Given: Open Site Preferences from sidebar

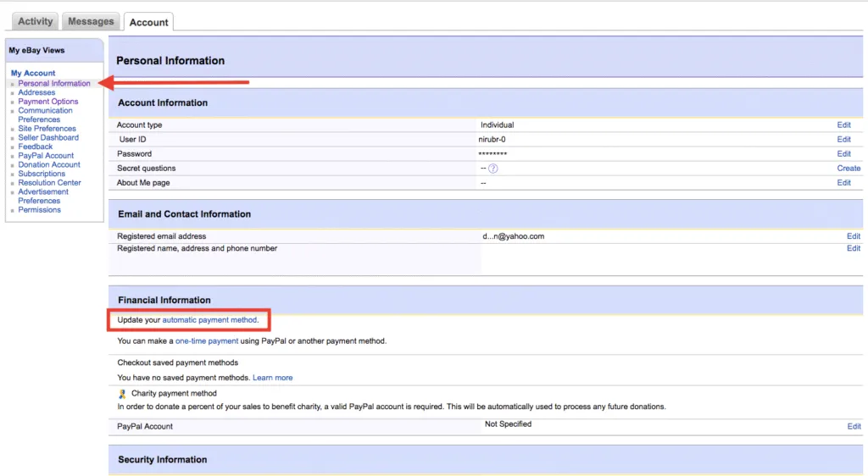Looking at the screenshot, I should [x=47, y=129].
